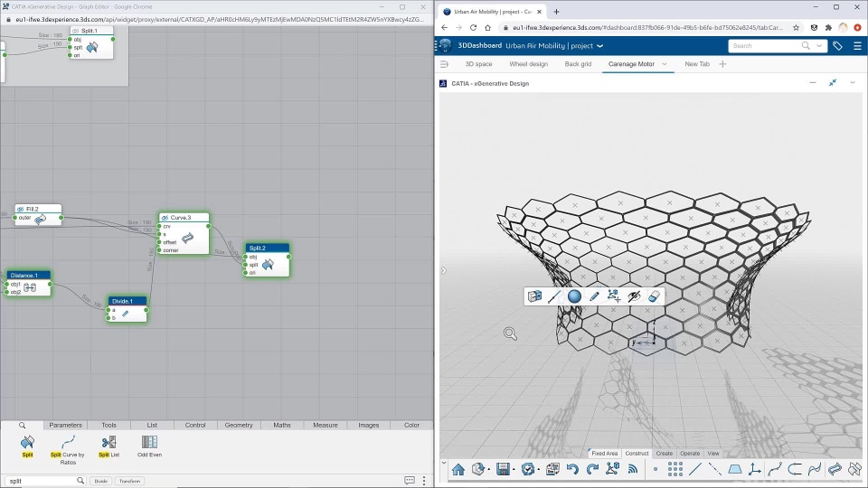
Task: Expand the update options dropdown arrow
Action: [539, 470]
